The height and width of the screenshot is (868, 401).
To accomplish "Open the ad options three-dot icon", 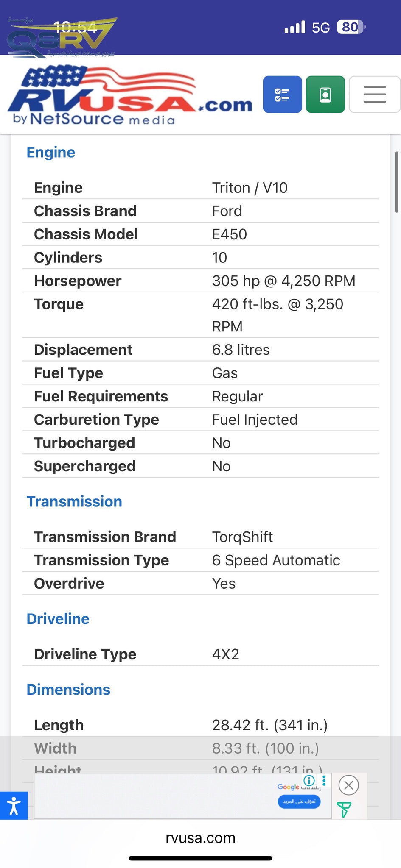I will click(x=324, y=780).
